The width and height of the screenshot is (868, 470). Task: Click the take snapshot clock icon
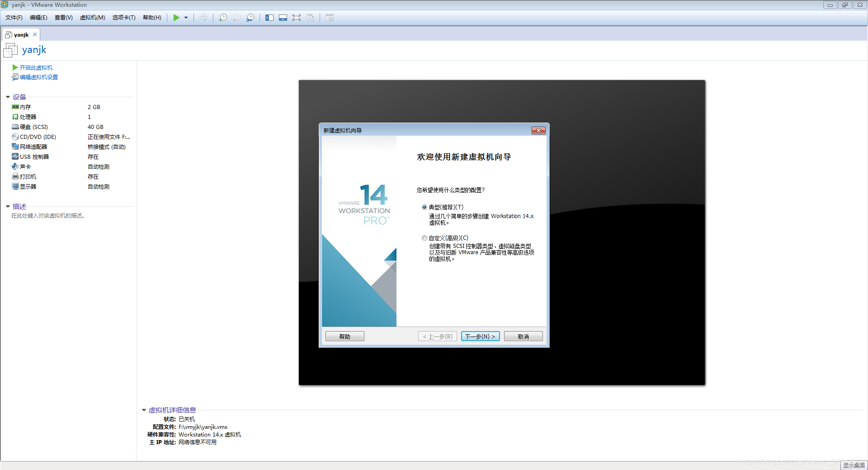tap(223, 18)
